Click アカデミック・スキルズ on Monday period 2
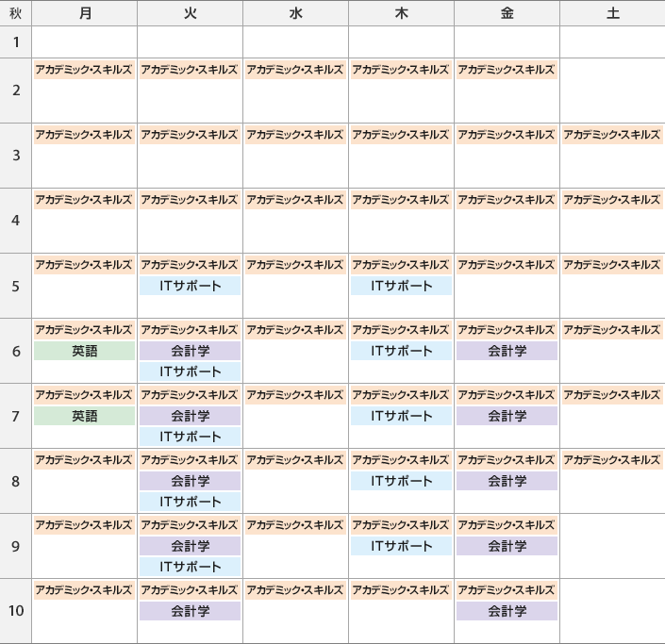 (x=84, y=70)
